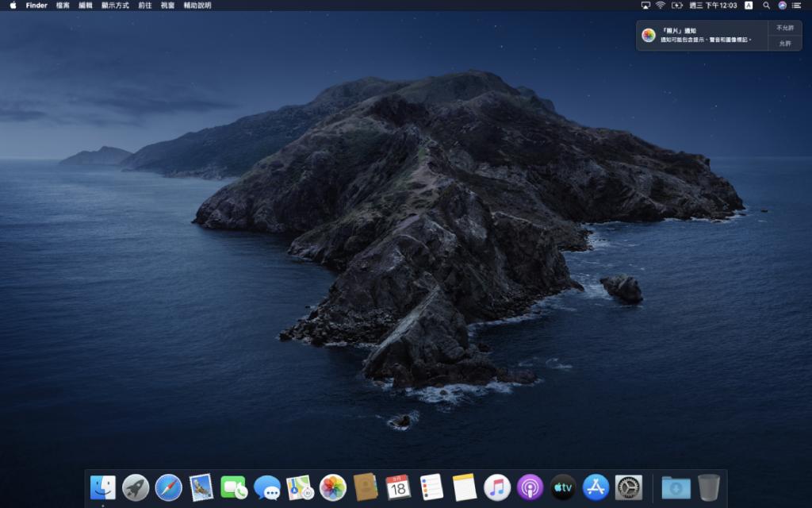This screenshot has width=812, height=508.
Task: Open Spotlight search magnifier icon
Action: (766, 6)
